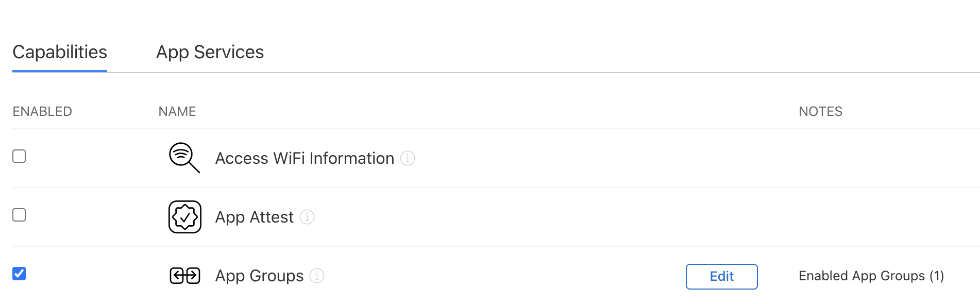980x304 pixels.
Task: Open info tooltip for Access WiFi Information
Action: pos(408,158)
